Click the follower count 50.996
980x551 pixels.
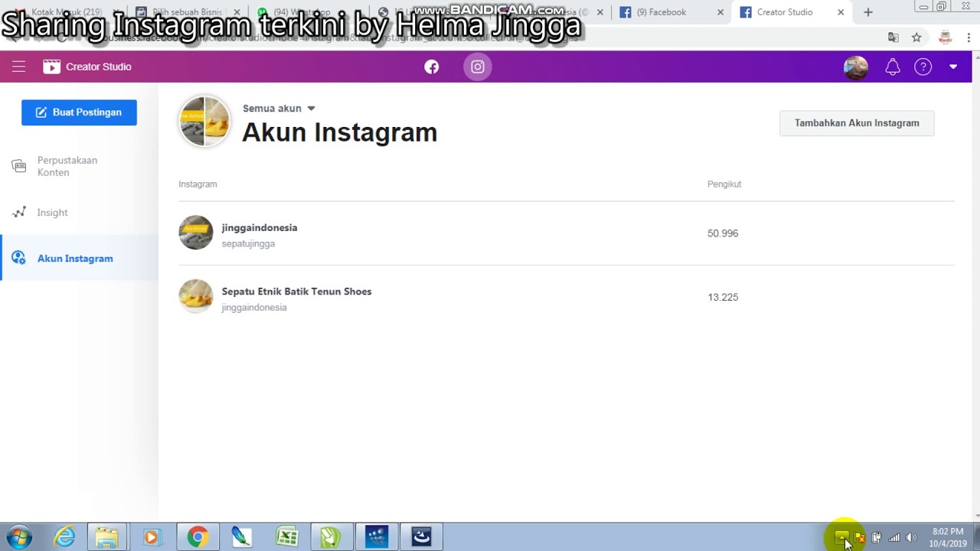(723, 233)
